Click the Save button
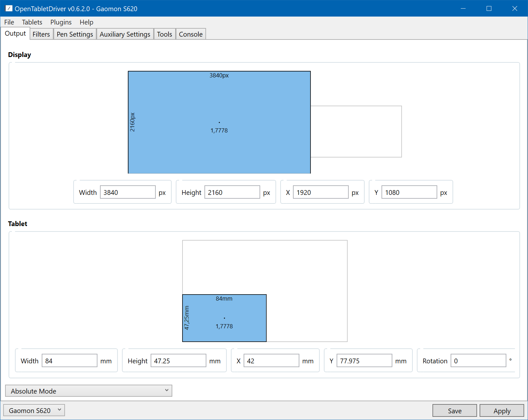The image size is (528, 420). (454, 411)
